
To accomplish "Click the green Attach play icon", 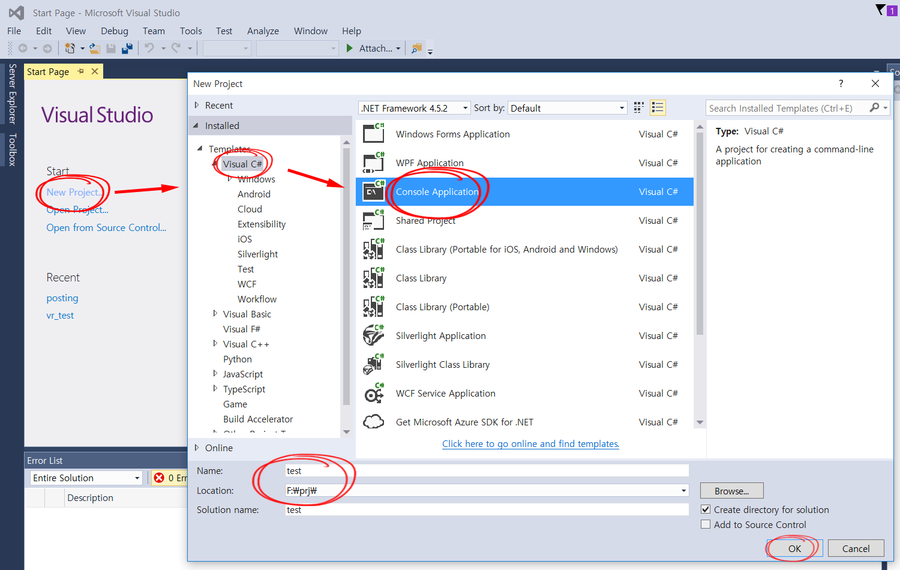I will [x=350, y=48].
